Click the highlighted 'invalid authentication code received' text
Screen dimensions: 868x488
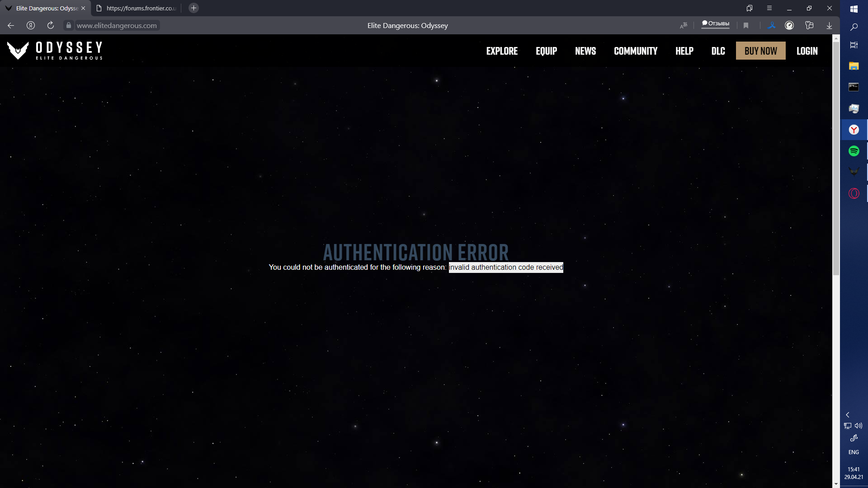tap(506, 267)
